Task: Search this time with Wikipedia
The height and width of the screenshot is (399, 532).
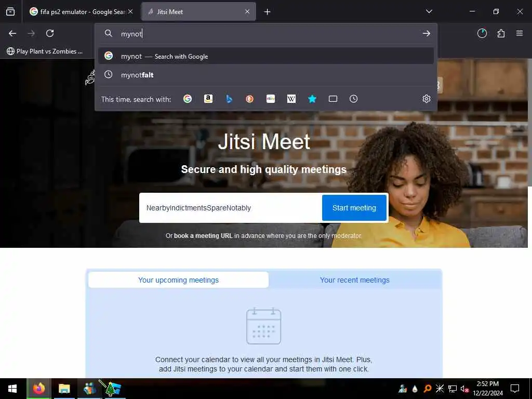Action: tap(291, 99)
